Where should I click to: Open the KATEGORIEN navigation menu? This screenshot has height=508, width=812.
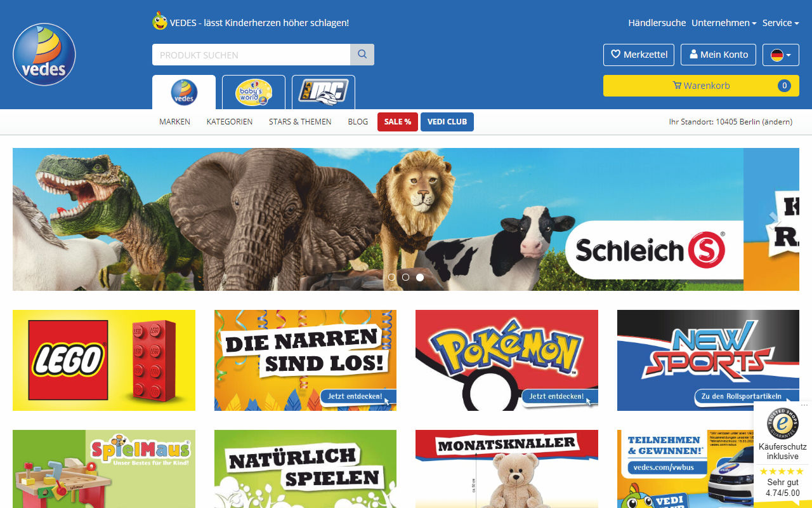[230, 122]
